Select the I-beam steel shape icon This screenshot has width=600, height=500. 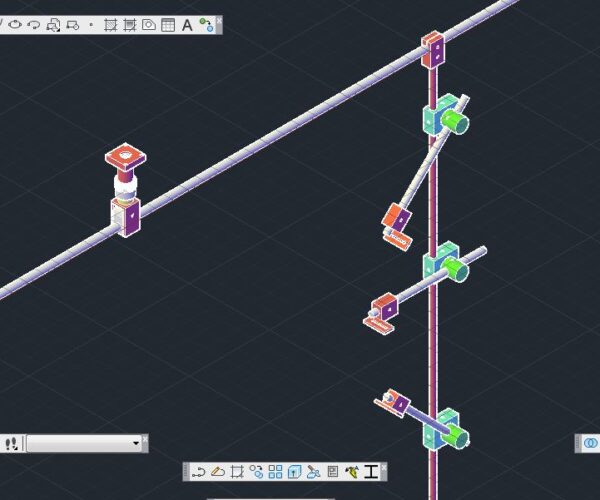(371, 472)
